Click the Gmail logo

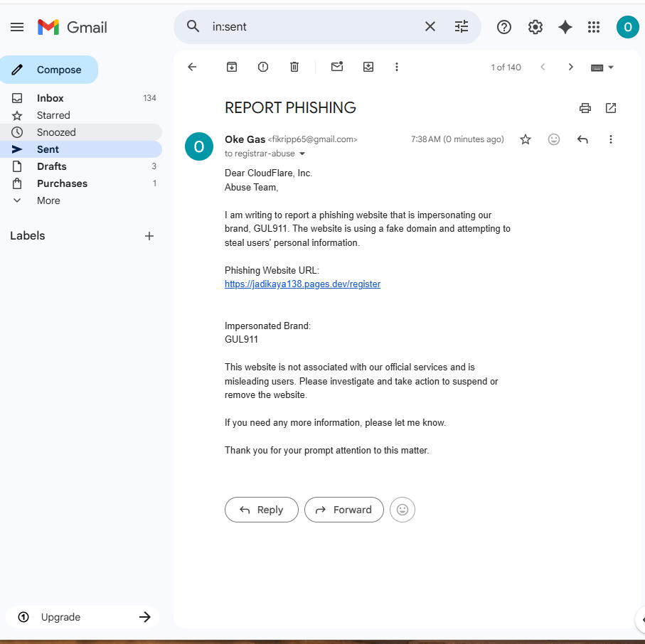point(73,27)
